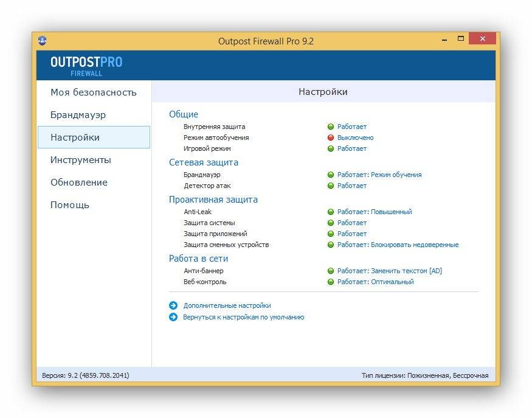This screenshot has width=532, height=418.
Task: Click Работает link for Игровой режим
Action: click(x=352, y=148)
